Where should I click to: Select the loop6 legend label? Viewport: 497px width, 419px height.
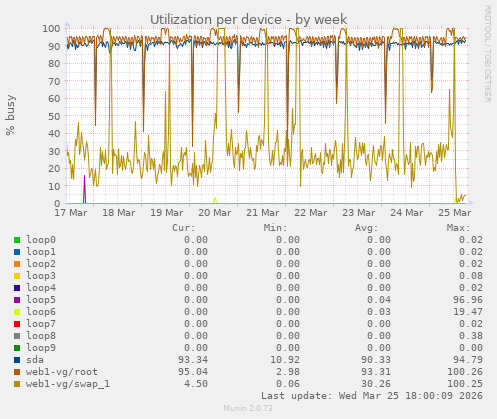(41, 312)
